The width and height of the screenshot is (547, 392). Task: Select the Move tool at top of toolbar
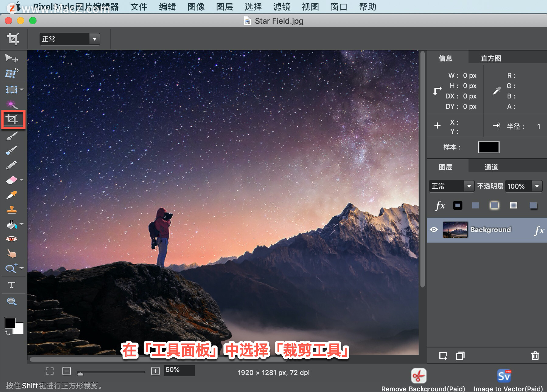tap(12, 59)
